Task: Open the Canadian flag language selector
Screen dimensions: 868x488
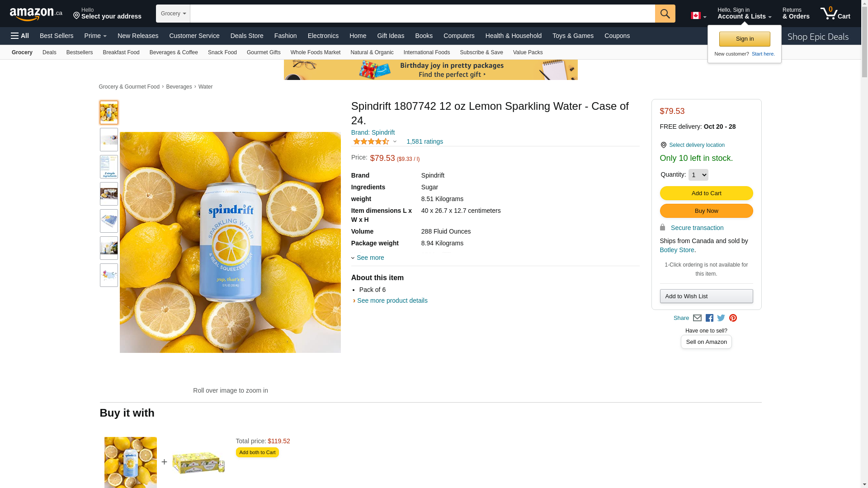Action: 698,16
